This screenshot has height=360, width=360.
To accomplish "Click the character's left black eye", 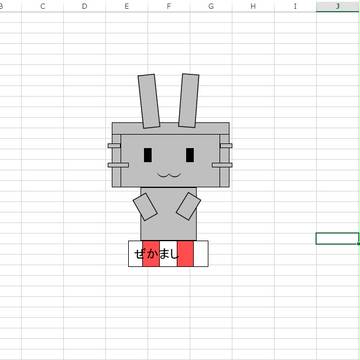I will coord(148,155).
